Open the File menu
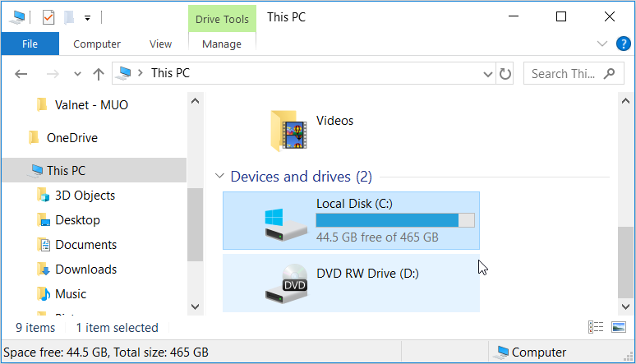The height and width of the screenshot is (364, 636). tap(30, 44)
